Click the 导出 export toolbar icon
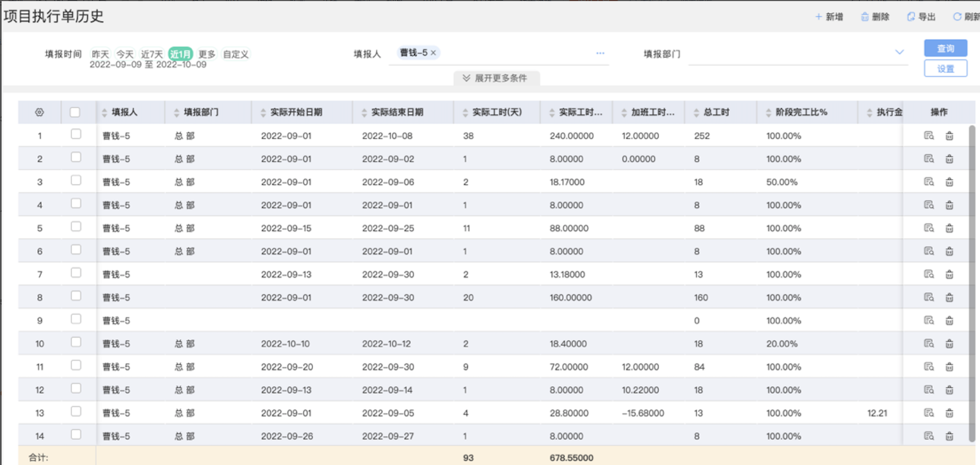The width and height of the screenshot is (980, 465). [x=911, y=16]
